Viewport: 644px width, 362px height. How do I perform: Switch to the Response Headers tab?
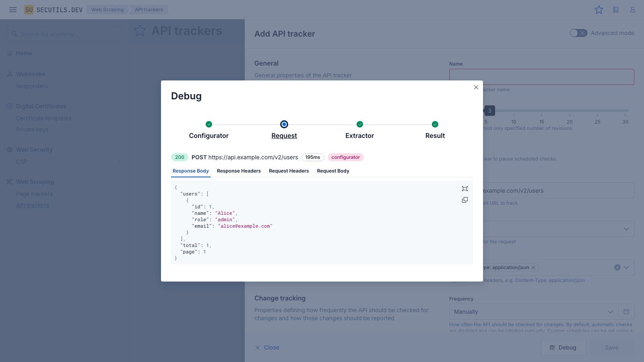click(x=239, y=171)
